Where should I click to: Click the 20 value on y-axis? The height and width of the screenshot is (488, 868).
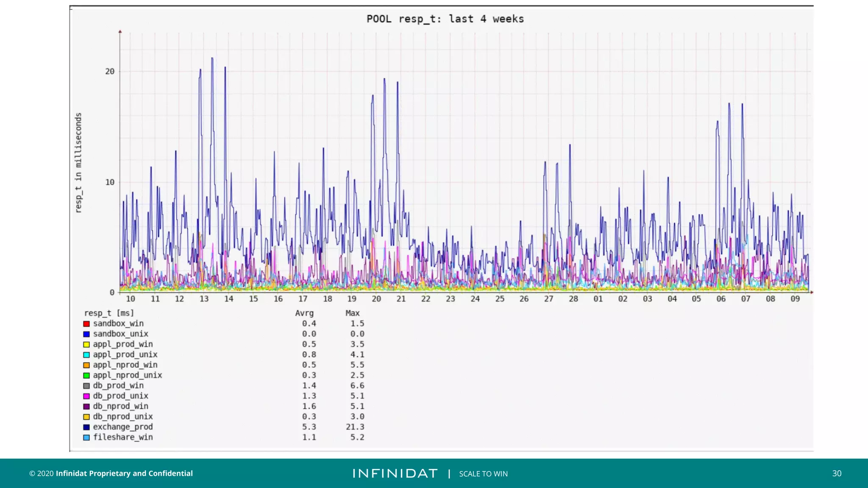110,72
